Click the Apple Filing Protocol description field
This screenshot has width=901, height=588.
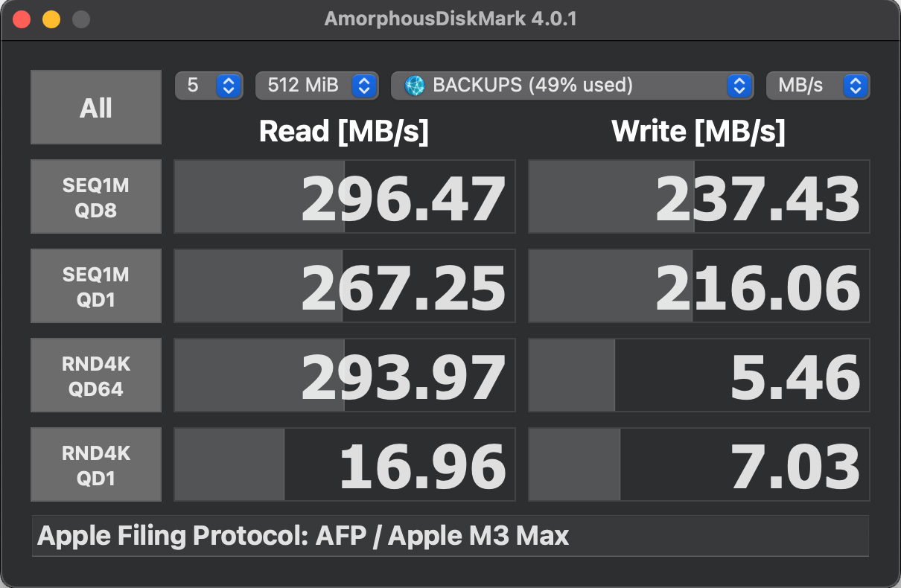tap(450, 536)
